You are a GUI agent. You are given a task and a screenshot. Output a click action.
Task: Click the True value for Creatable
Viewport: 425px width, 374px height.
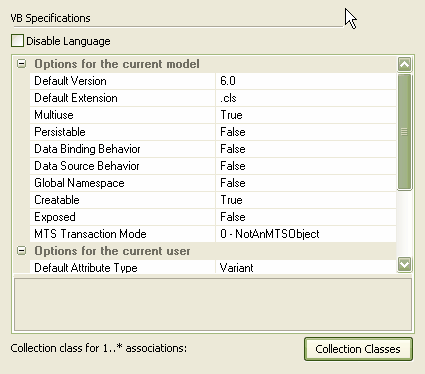(x=306, y=200)
